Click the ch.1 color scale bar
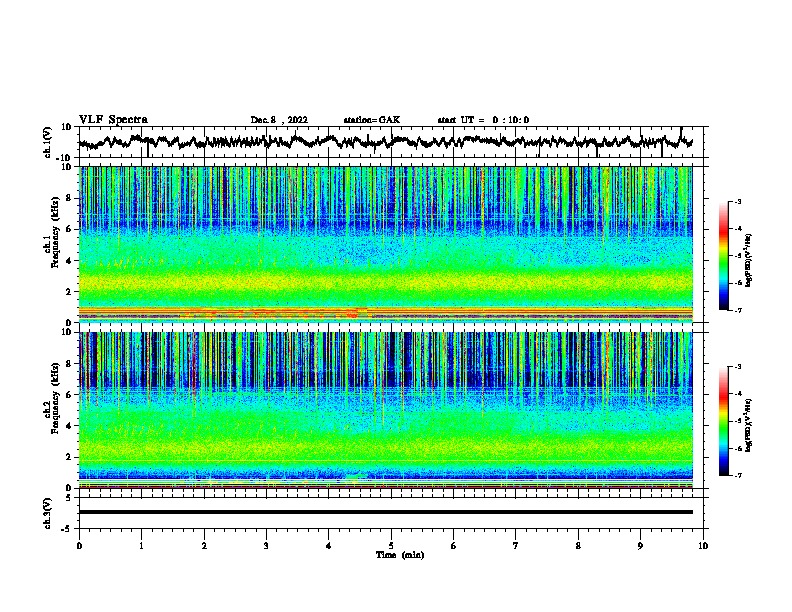Image resolution: width=792 pixels, height=612 pixels. click(723, 256)
